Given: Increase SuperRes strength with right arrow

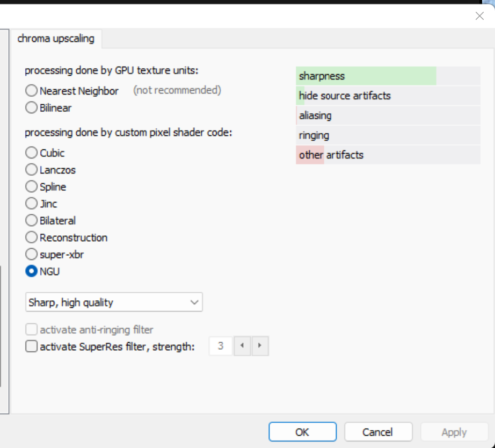Looking at the screenshot, I should (x=260, y=346).
